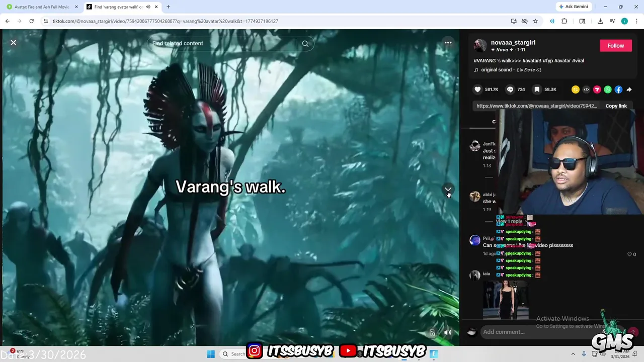View site information icon in address bar
The image size is (644, 362).
tap(46, 21)
